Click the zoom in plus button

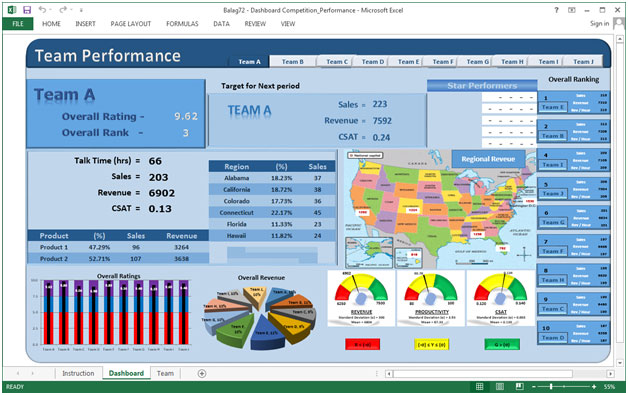tap(594, 387)
